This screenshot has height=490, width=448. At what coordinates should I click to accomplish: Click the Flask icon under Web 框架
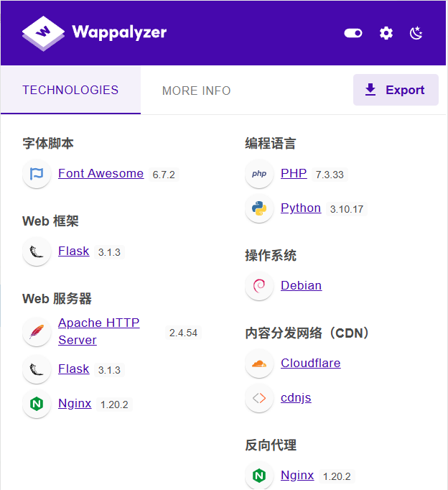[x=37, y=251]
